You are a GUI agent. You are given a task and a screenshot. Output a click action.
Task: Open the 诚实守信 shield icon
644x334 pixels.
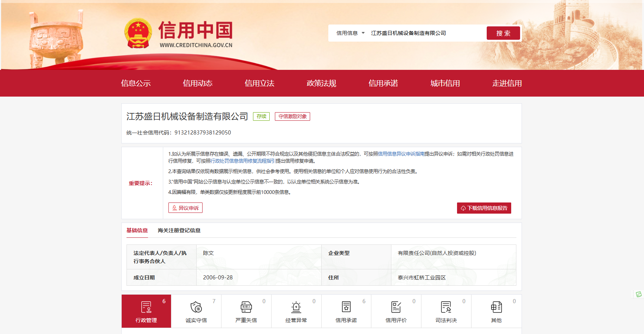196,307
